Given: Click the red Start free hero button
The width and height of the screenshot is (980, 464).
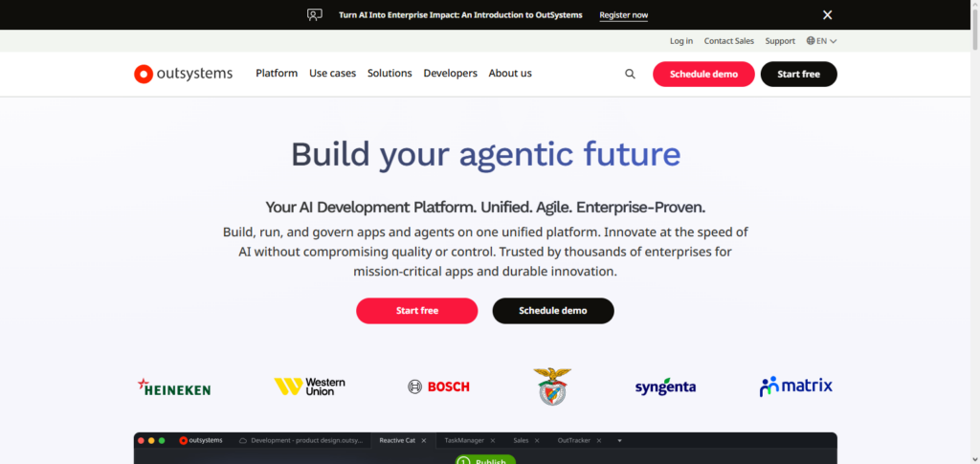Looking at the screenshot, I should [417, 310].
